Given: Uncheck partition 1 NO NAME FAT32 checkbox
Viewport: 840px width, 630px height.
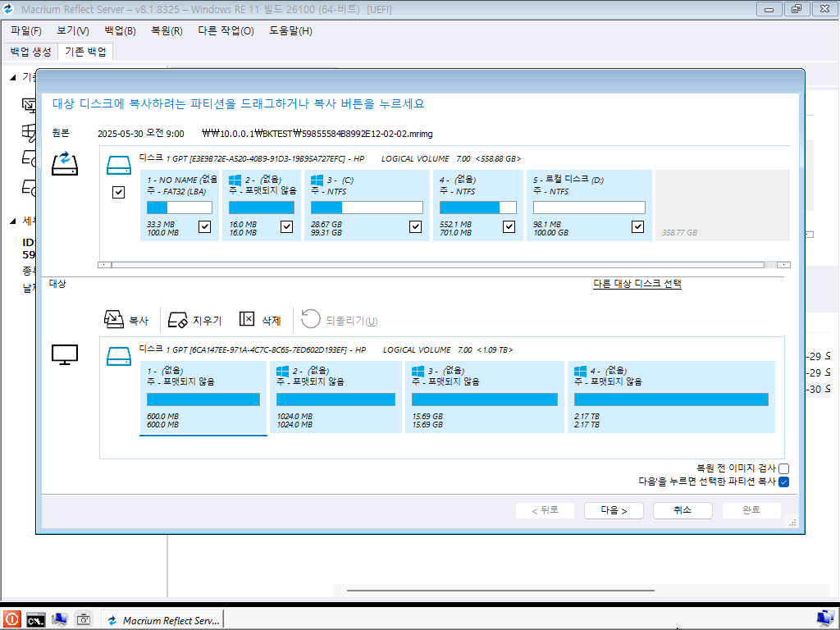Looking at the screenshot, I should pos(204,226).
